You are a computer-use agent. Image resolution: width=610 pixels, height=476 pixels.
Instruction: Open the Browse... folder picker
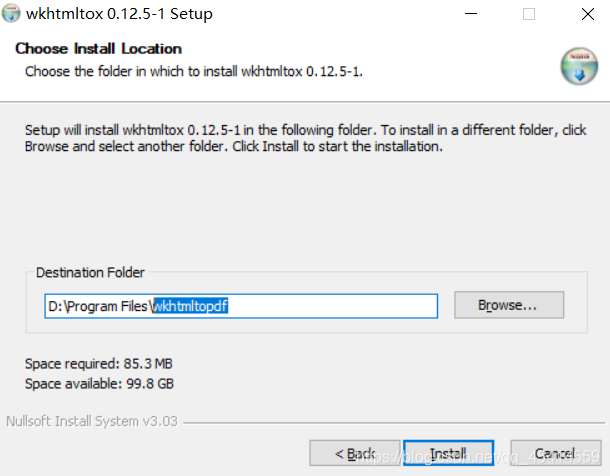508,305
